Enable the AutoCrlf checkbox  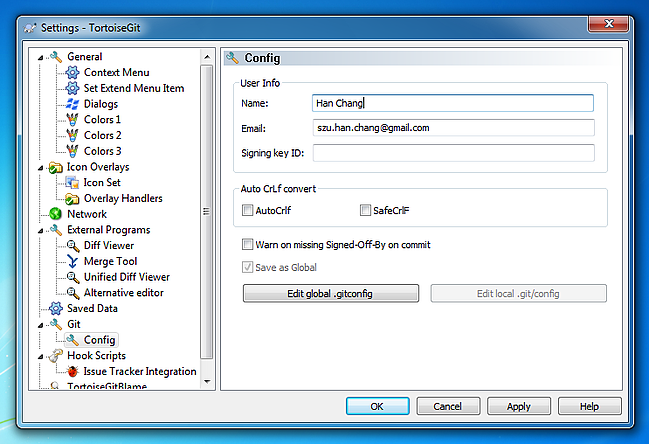(x=248, y=210)
